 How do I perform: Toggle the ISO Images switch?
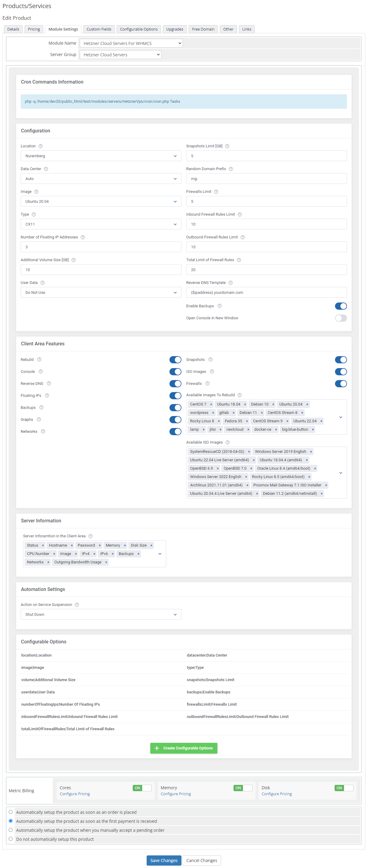tap(341, 371)
